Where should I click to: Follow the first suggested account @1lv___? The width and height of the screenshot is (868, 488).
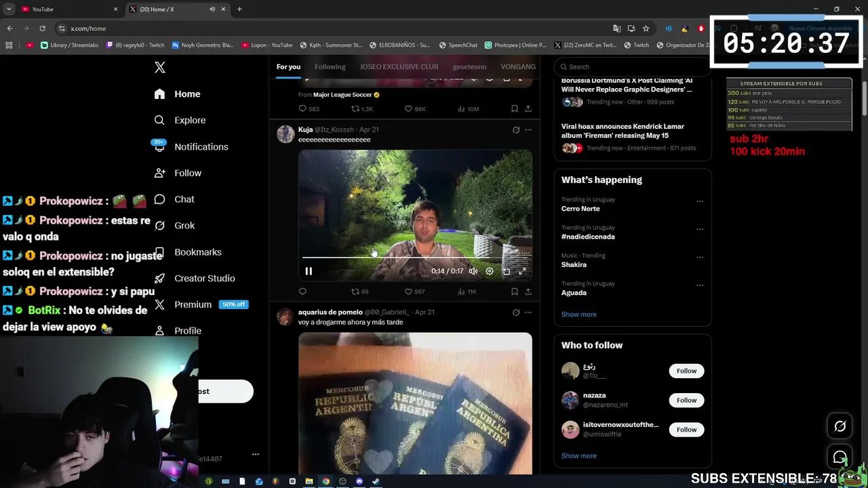pyautogui.click(x=686, y=371)
